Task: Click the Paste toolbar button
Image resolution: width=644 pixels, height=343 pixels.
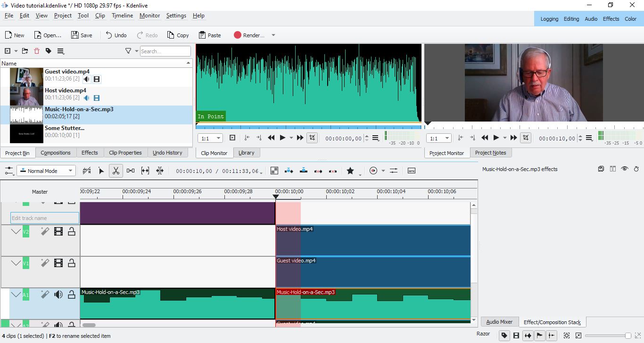Action: [210, 35]
